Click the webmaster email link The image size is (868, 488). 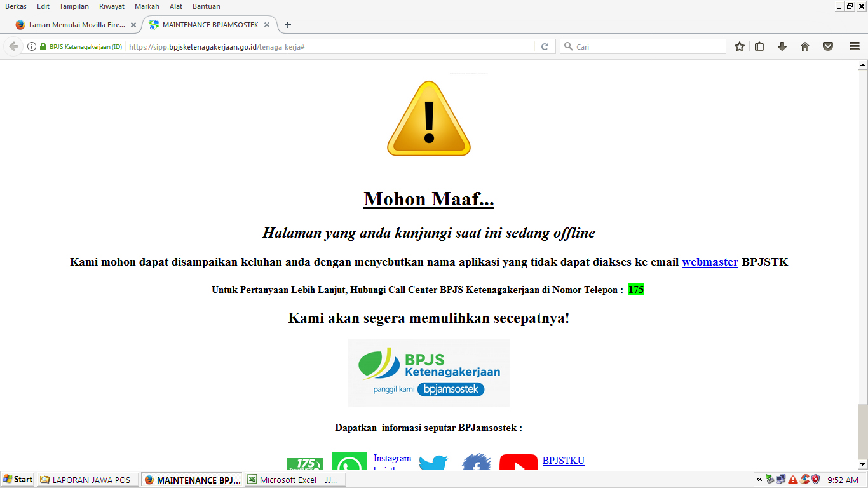[x=710, y=262]
